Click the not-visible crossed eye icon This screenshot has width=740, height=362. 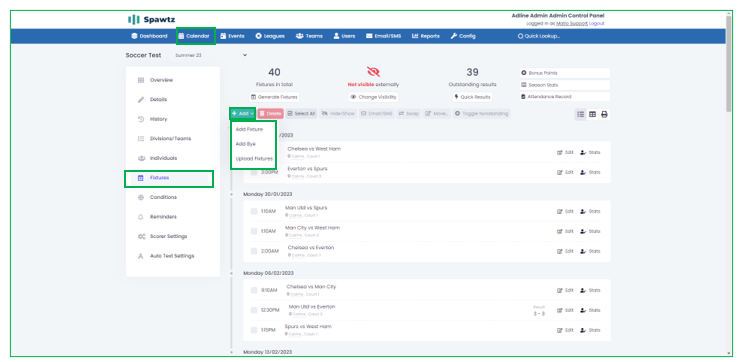[373, 72]
